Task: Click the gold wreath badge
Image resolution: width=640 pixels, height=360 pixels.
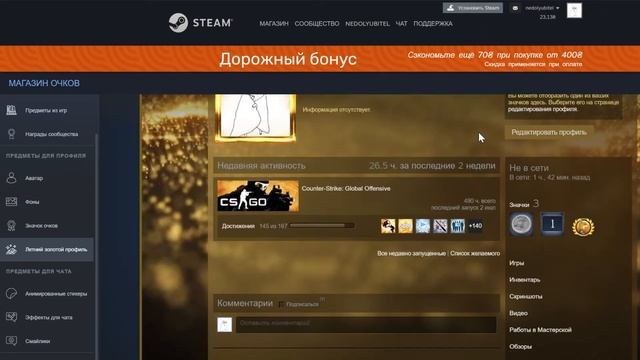Action: pos(583,227)
